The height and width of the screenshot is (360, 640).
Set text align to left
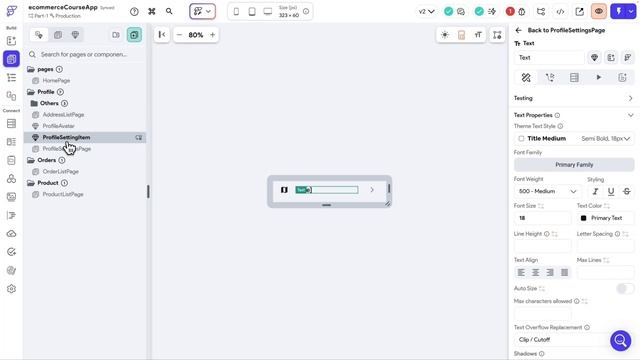pyautogui.click(x=521, y=272)
